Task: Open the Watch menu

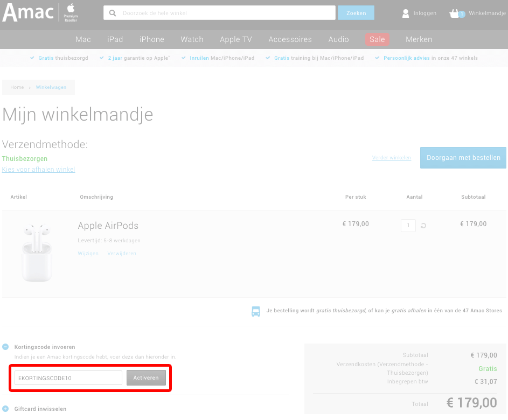Action: 192,39
